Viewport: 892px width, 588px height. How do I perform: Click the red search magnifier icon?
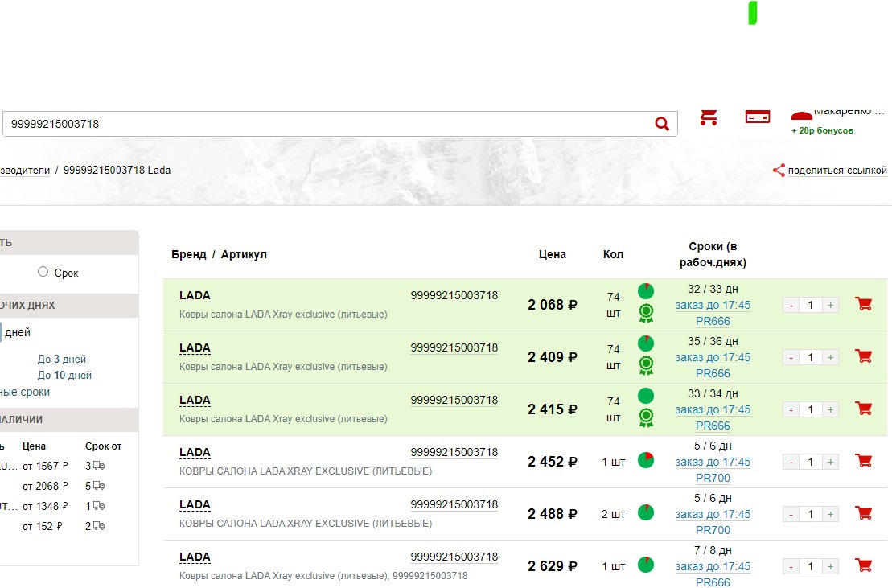click(x=661, y=124)
